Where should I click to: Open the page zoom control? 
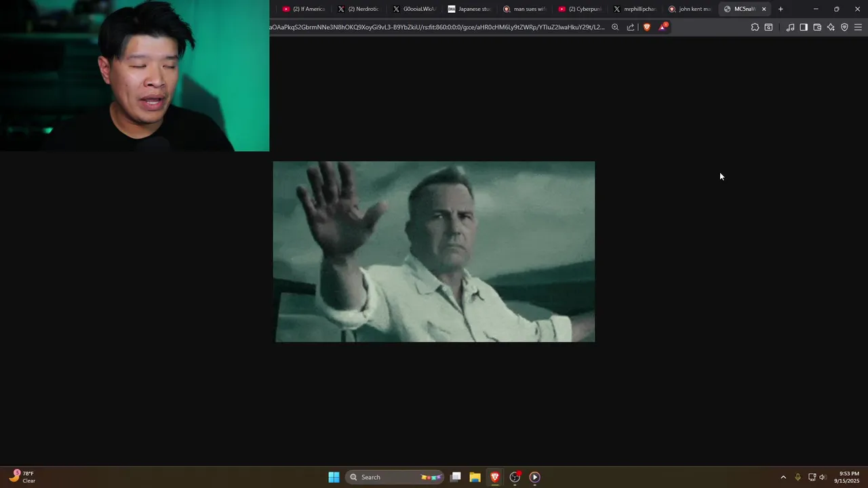(x=615, y=27)
